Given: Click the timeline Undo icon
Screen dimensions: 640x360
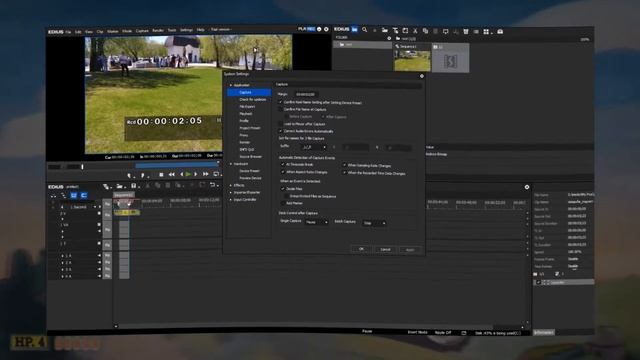Looking at the screenshot, I should click(212, 185).
